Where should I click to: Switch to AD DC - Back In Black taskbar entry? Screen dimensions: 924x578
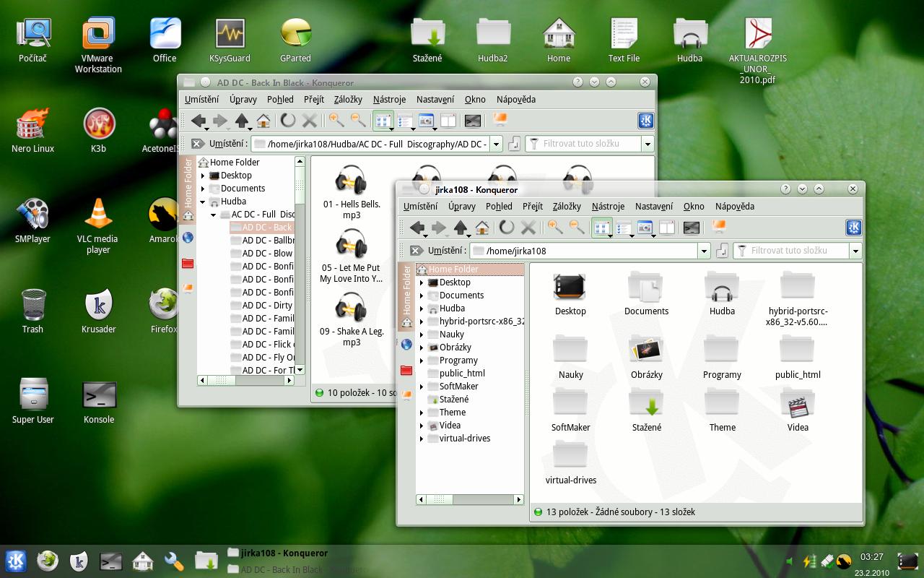[296, 569]
